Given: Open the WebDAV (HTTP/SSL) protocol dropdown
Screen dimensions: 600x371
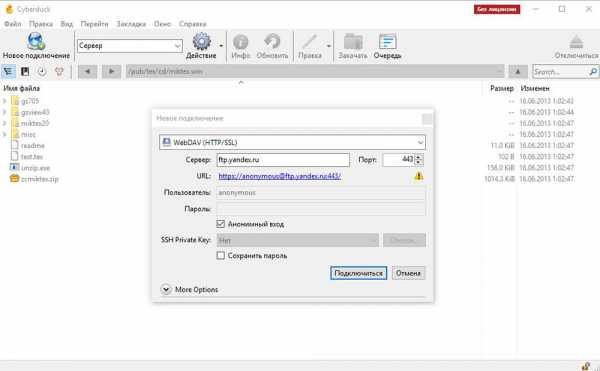Looking at the screenshot, I should 292,142.
